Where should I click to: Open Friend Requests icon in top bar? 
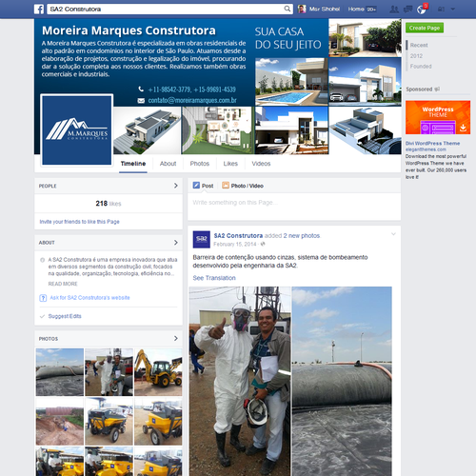point(394,10)
